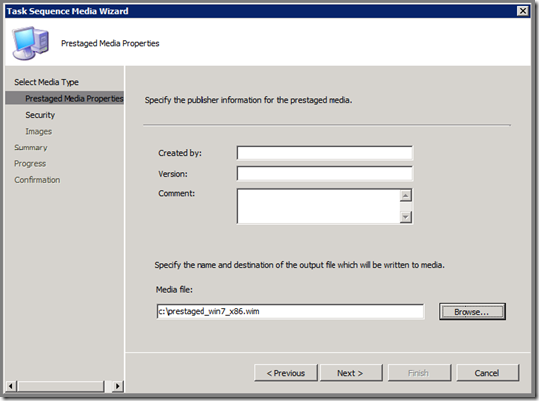Click the wizard computer icon
Viewport: 539px width, 401px height.
coord(31,43)
